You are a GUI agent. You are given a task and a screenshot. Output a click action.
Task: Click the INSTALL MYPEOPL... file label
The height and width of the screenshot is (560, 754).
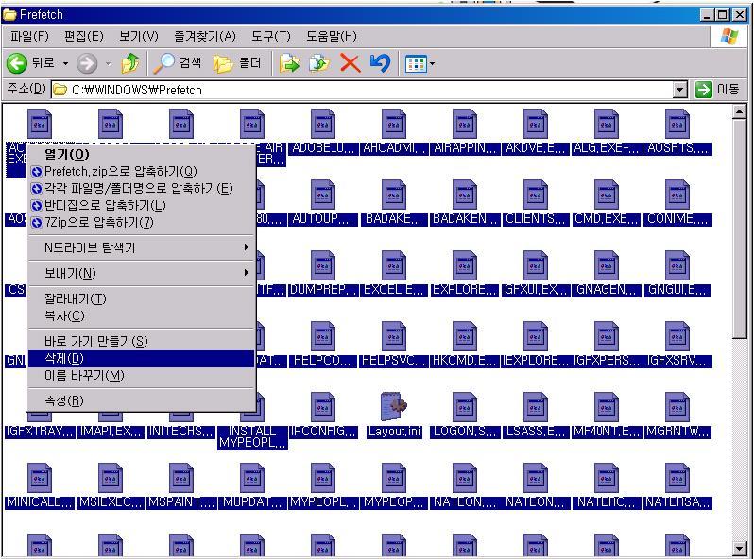tap(252, 437)
